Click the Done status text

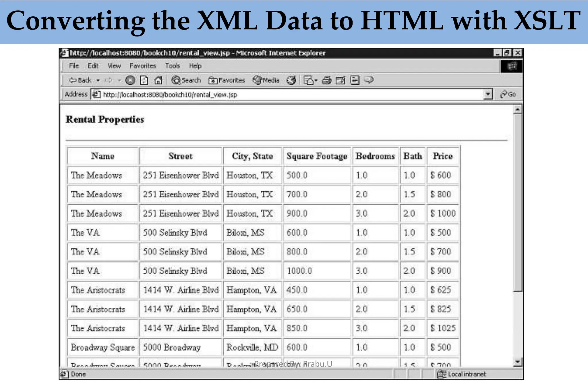tap(78, 374)
